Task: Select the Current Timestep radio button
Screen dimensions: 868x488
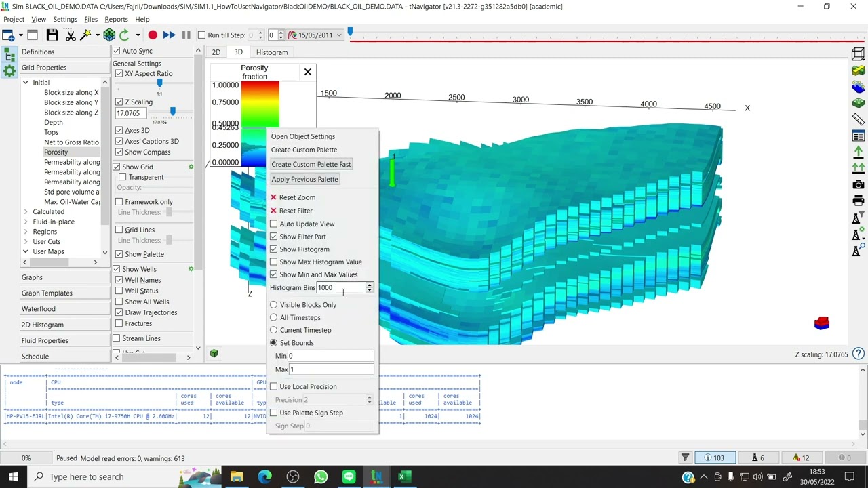Action: [274, 330]
